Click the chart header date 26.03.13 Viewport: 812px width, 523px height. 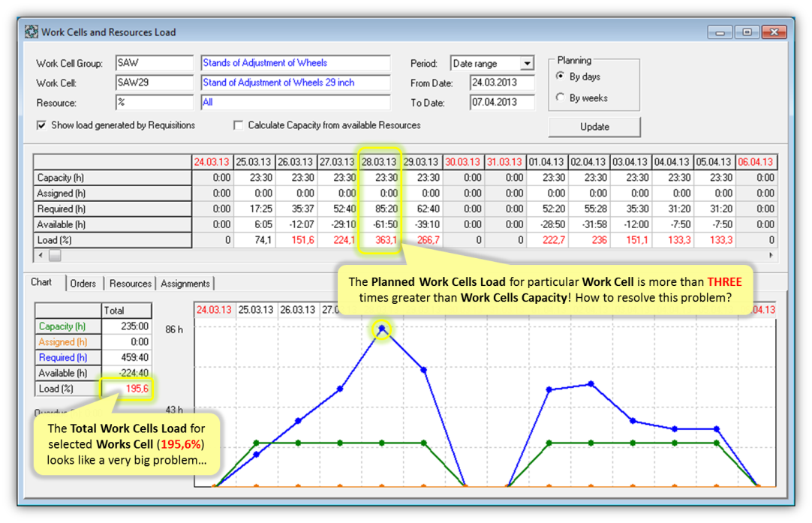[298, 310]
